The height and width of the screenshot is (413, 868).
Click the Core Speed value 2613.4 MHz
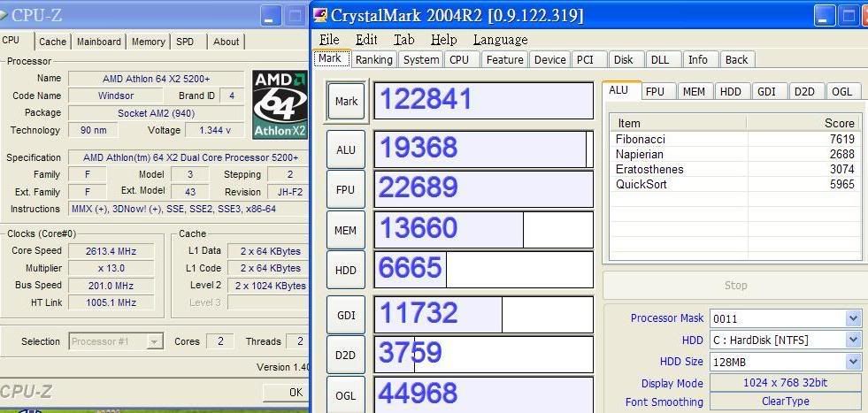tap(111, 251)
